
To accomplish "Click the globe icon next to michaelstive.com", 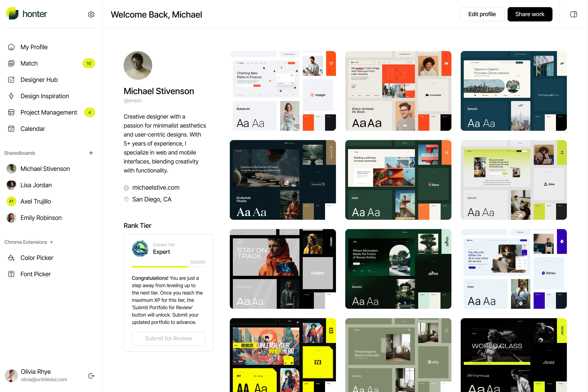I will 126,188.
